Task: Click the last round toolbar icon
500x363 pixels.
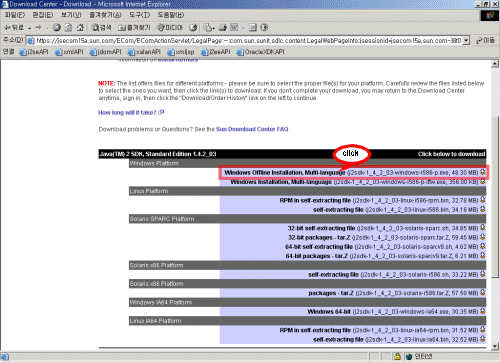Action: (264, 28)
